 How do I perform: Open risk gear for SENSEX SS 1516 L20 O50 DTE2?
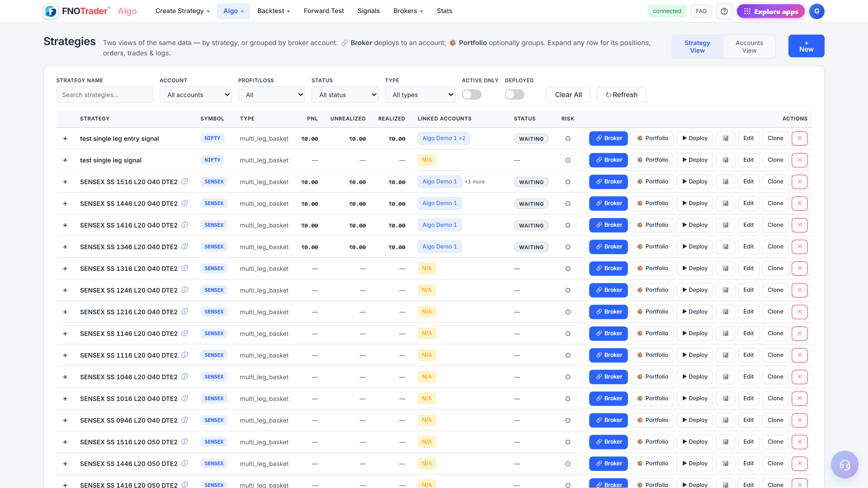coord(568,442)
